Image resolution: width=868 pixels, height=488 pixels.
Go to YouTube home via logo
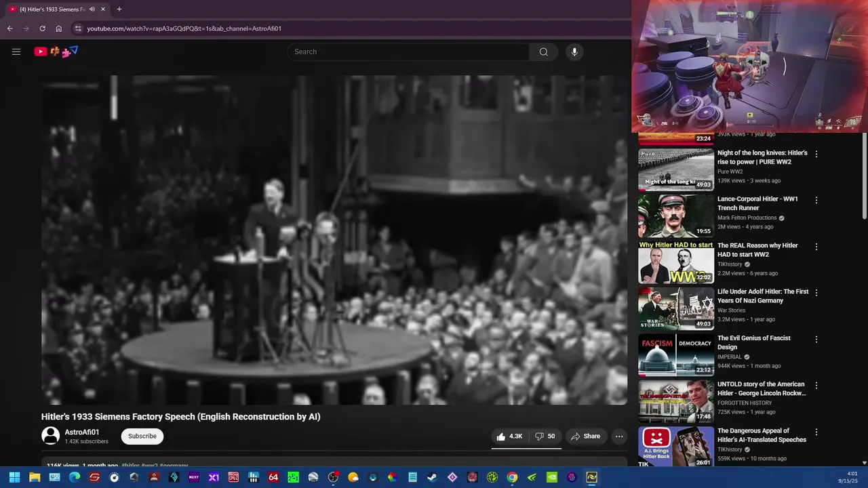[x=56, y=52]
